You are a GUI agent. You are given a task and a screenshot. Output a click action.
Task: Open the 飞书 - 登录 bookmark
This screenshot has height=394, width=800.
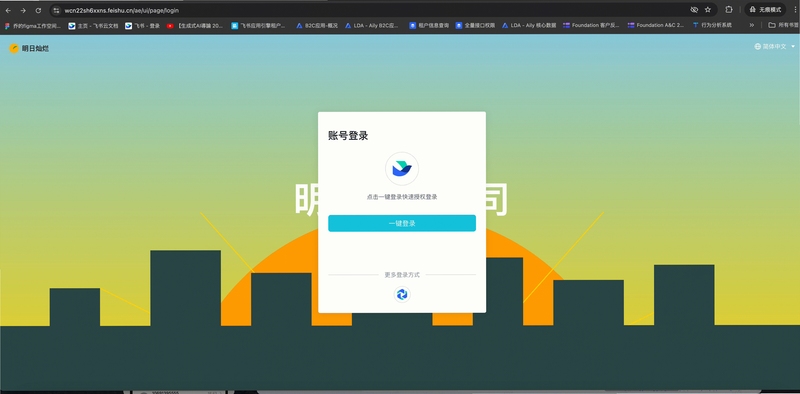(142, 25)
